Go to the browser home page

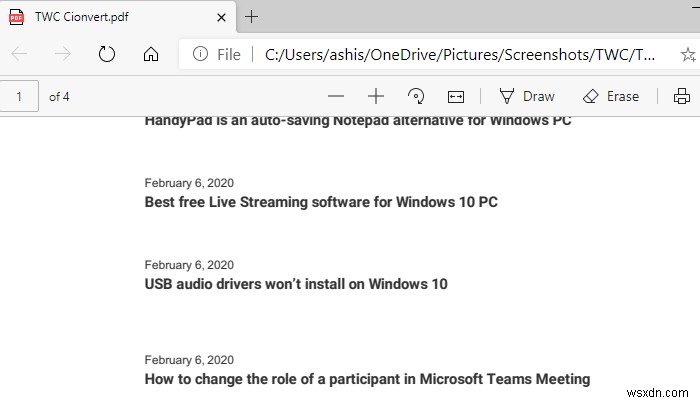point(151,54)
